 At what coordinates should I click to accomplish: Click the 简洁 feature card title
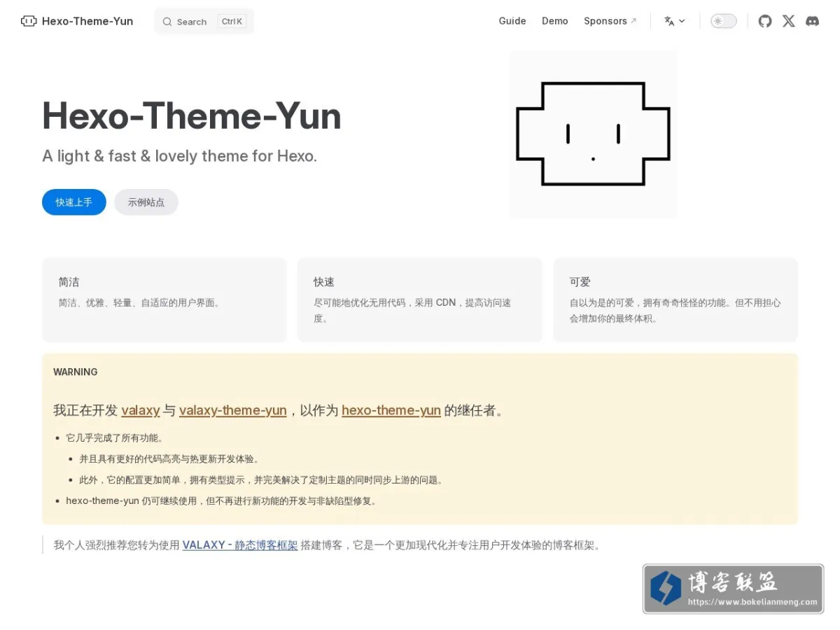click(x=69, y=282)
